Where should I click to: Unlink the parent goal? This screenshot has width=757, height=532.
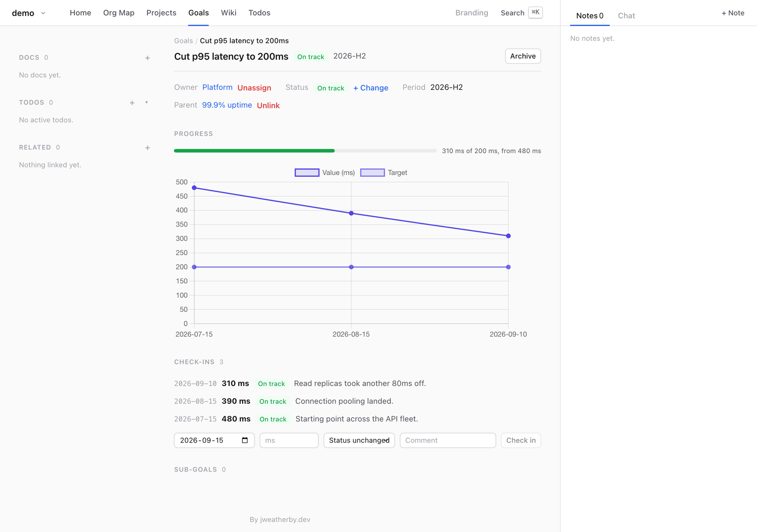pos(268,105)
